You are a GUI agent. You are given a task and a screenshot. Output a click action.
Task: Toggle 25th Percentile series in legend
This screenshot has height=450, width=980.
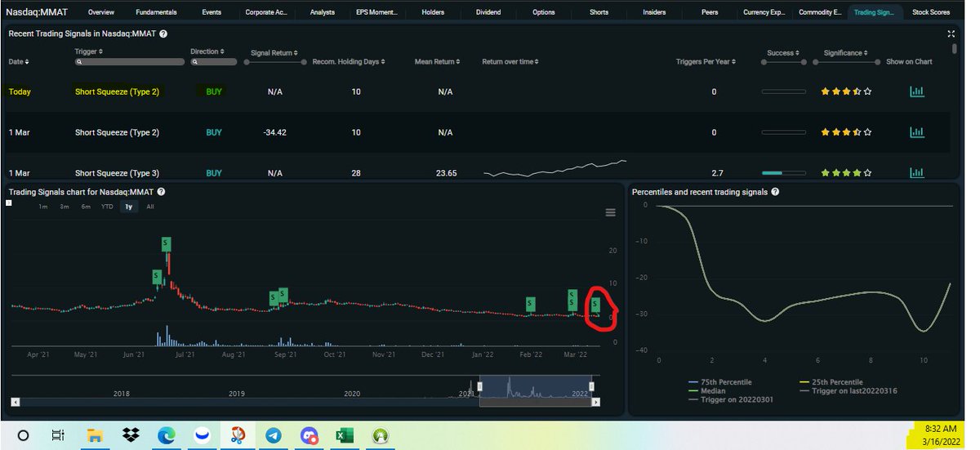click(830, 382)
